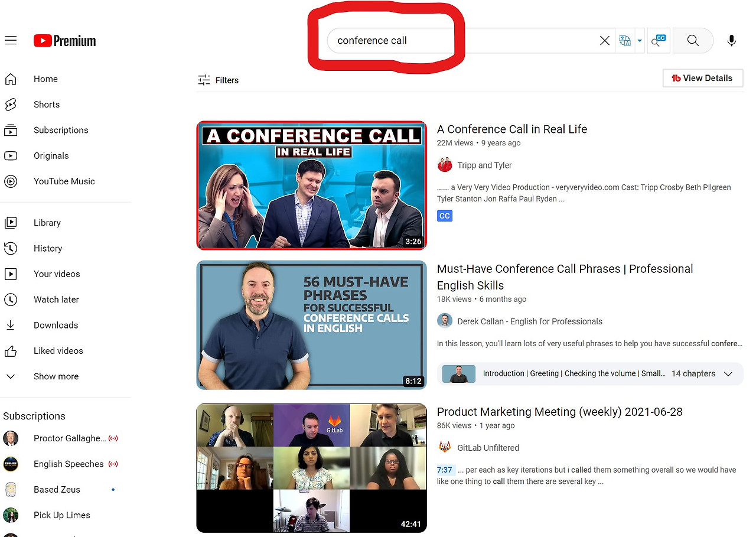Image resolution: width=756 pixels, height=537 pixels.
Task: Open the translate dropdown arrow
Action: (640, 41)
